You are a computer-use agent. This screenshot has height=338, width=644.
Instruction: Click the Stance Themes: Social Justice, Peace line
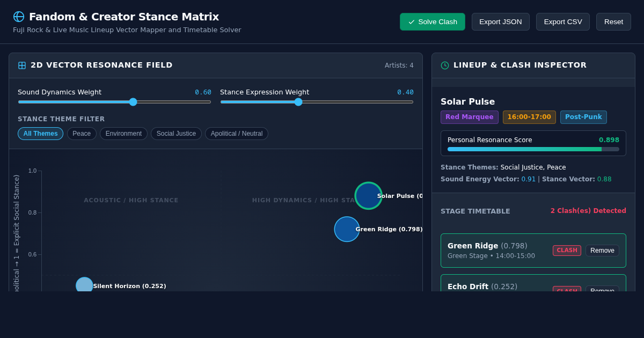click(x=503, y=167)
